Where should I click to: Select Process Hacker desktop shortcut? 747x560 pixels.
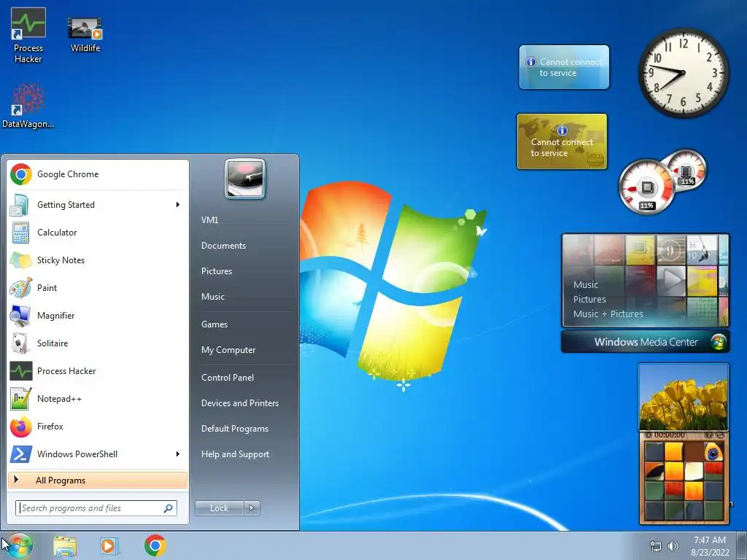[28, 36]
